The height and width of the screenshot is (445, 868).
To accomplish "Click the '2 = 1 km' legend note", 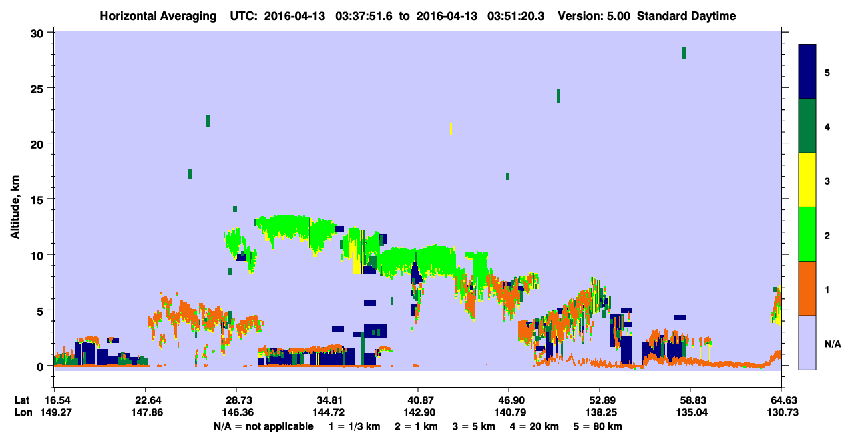I will (417, 426).
